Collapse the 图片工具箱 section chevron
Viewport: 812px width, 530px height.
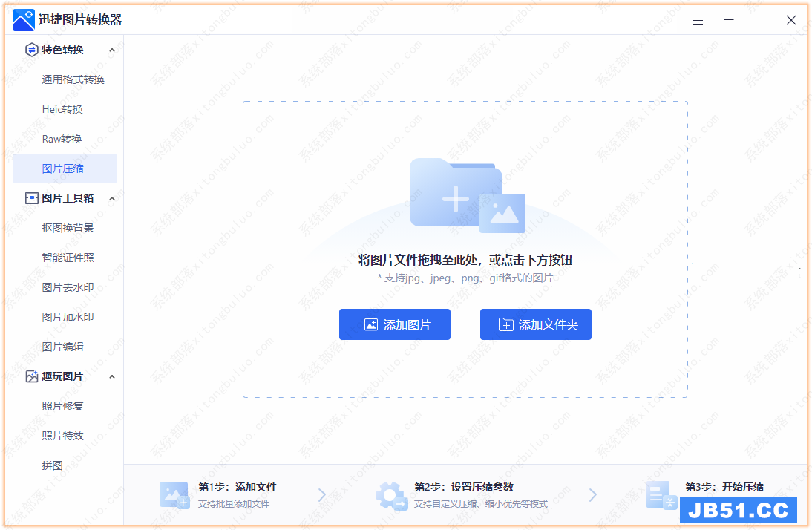(112, 199)
